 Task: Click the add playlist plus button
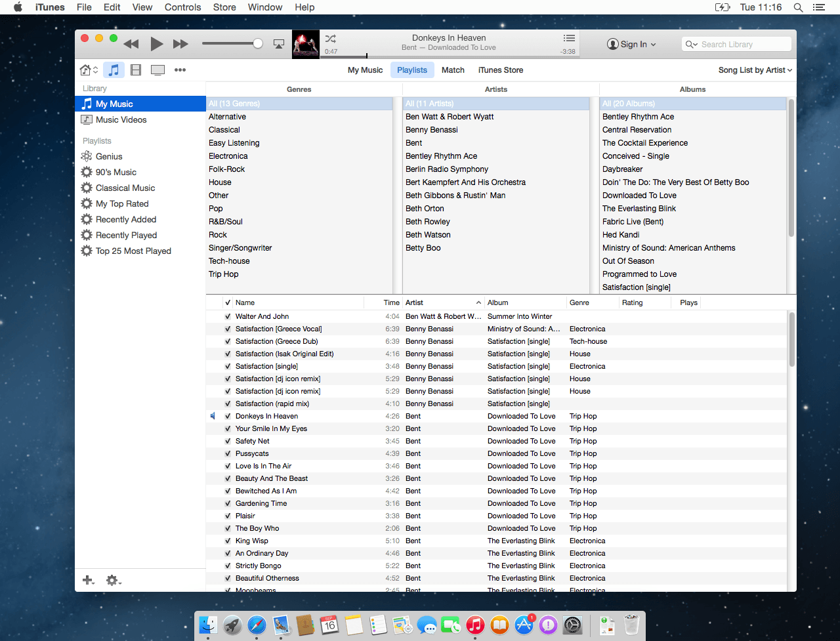pyautogui.click(x=88, y=580)
